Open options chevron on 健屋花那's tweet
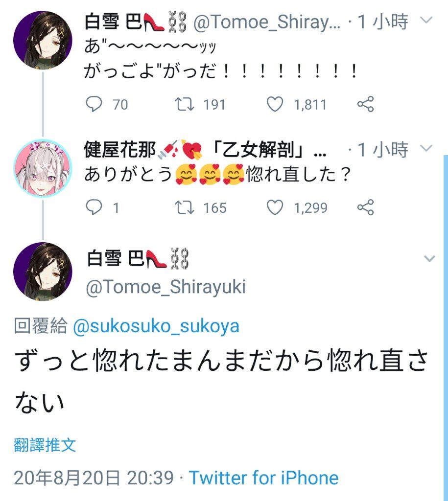Viewport: 448px width, 501px height. [426, 148]
